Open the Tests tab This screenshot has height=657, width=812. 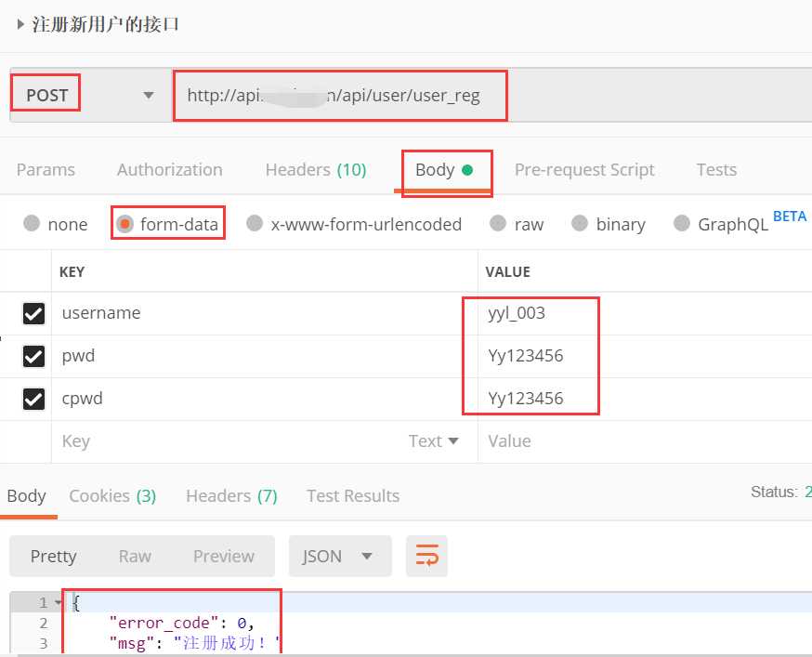[716, 170]
